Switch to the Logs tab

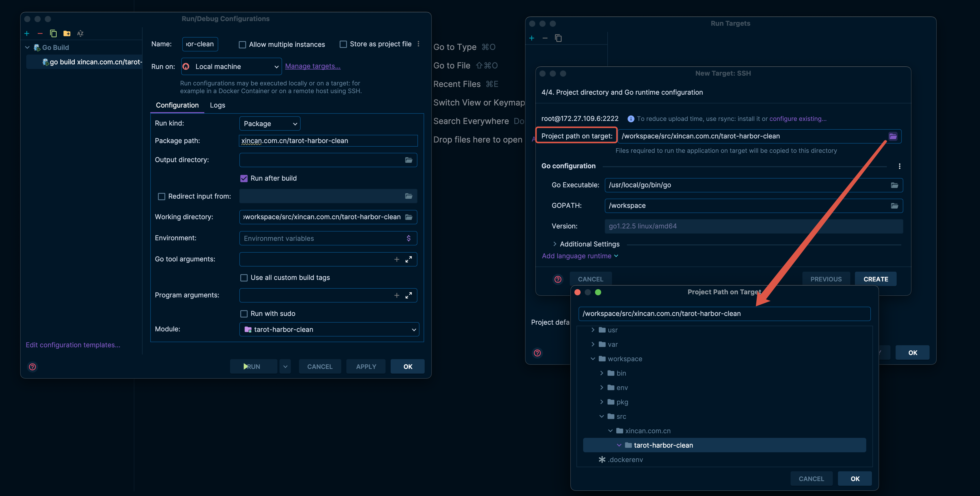tap(217, 105)
